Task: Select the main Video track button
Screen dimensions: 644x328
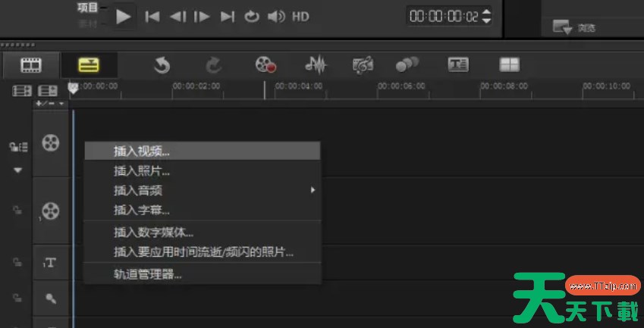Action: pyautogui.click(x=51, y=143)
